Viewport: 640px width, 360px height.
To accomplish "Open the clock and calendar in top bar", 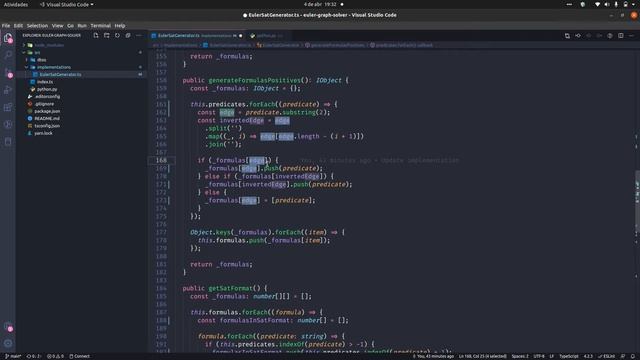I will coord(320,4).
